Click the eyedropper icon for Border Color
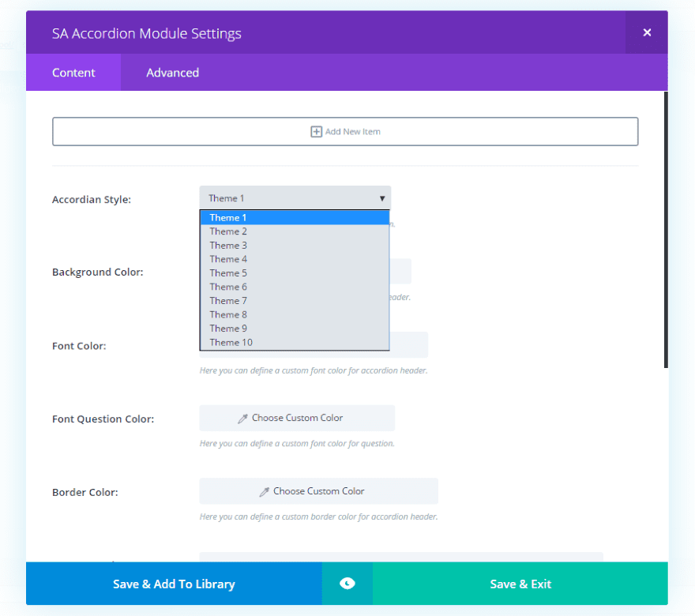Viewport: 695px width, 616px height. [265, 492]
